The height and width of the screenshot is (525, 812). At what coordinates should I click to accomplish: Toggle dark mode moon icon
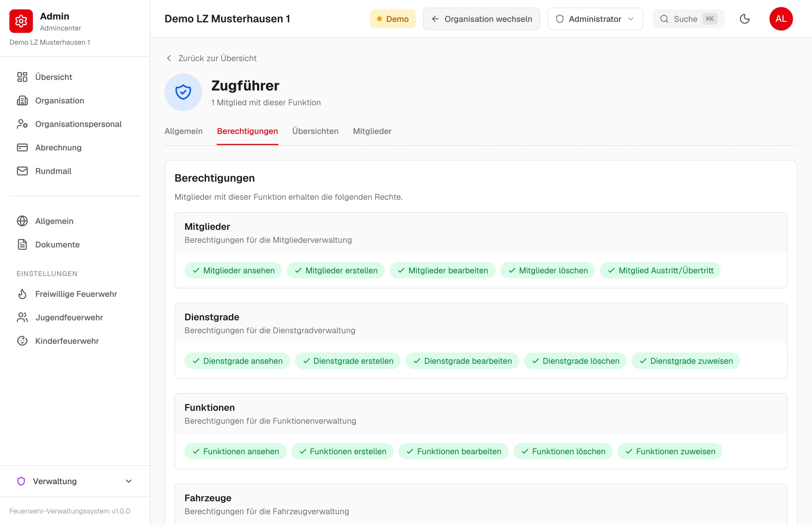745,19
